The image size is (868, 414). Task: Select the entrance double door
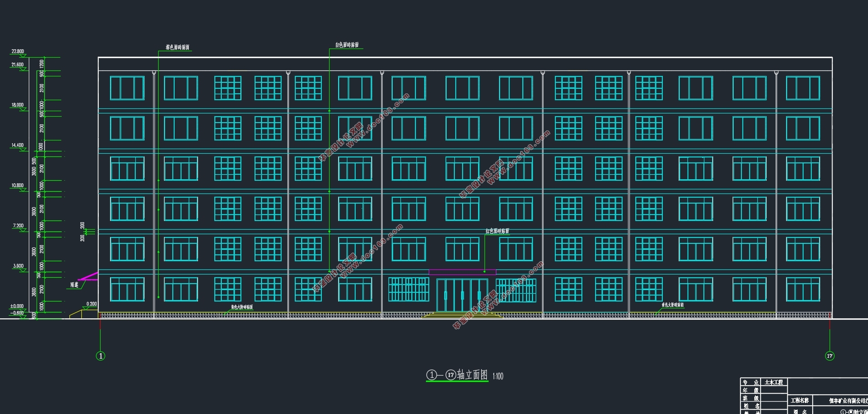(x=462, y=296)
